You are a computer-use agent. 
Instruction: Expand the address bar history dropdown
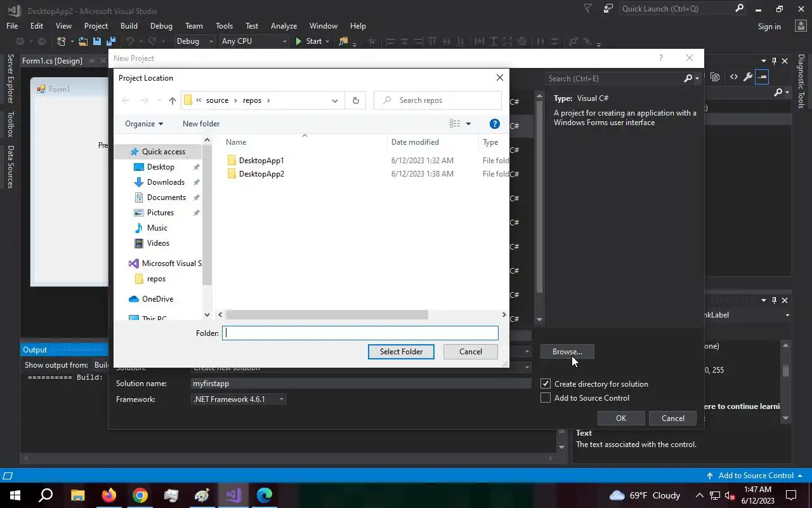tap(335, 100)
